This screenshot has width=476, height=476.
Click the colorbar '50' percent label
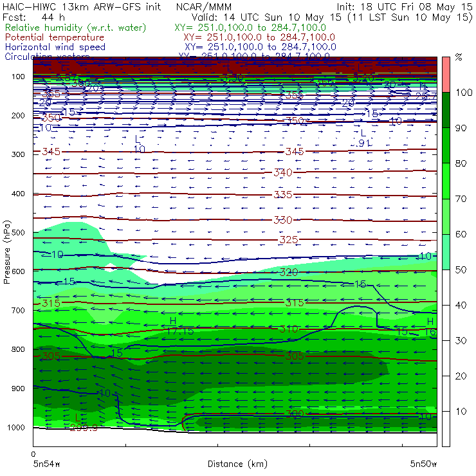click(461, 270)
